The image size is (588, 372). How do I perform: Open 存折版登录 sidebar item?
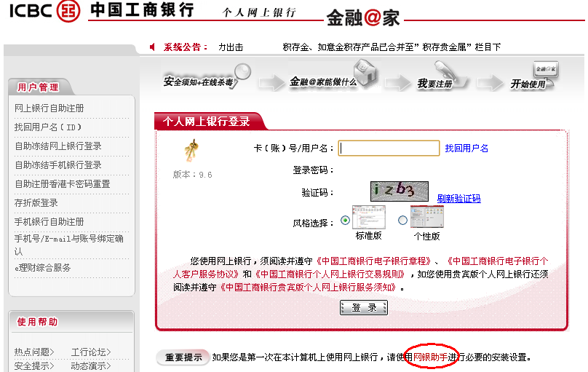point(36,203)
